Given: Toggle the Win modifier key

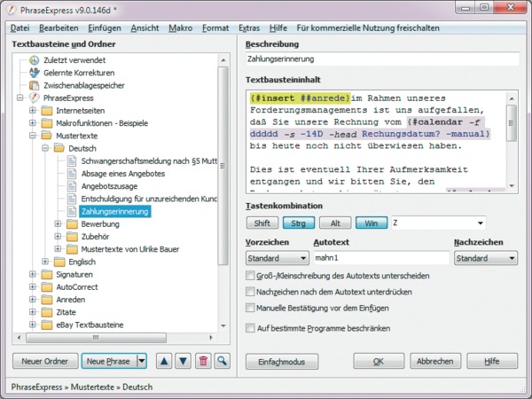Looking at the screenshot, I should click(372, 223).
